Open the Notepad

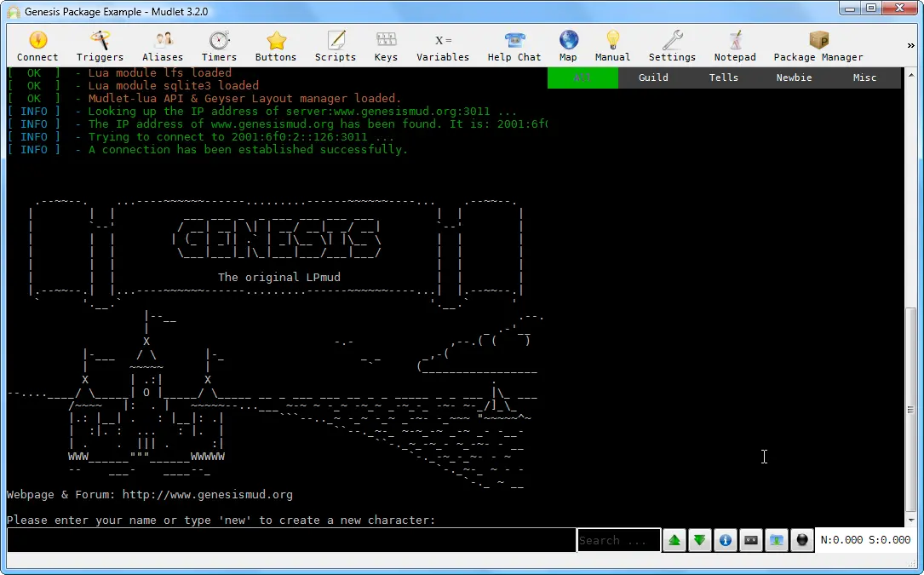[x=735, y=47]
